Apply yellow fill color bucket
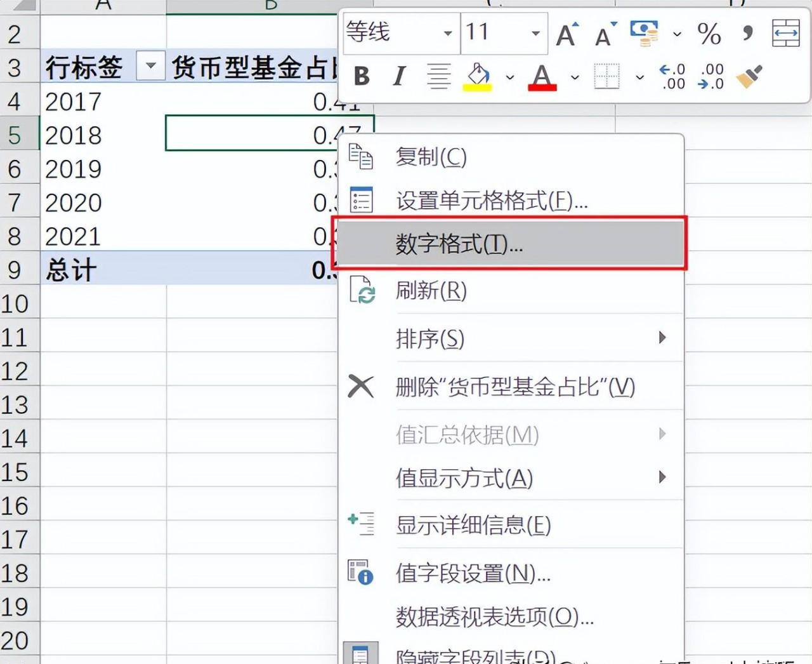Image resolution: width=812 pixels, height=664 pixels. coord(479,77)
